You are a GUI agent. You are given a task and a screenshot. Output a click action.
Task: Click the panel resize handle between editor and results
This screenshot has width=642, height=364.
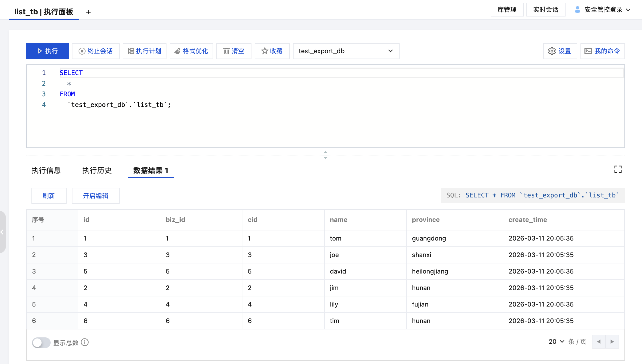pos(325,155)
